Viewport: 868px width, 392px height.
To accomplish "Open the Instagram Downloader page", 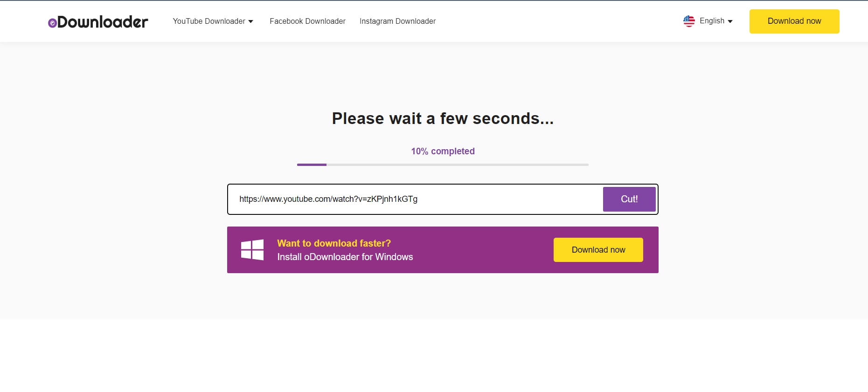I will click(397, 21).
